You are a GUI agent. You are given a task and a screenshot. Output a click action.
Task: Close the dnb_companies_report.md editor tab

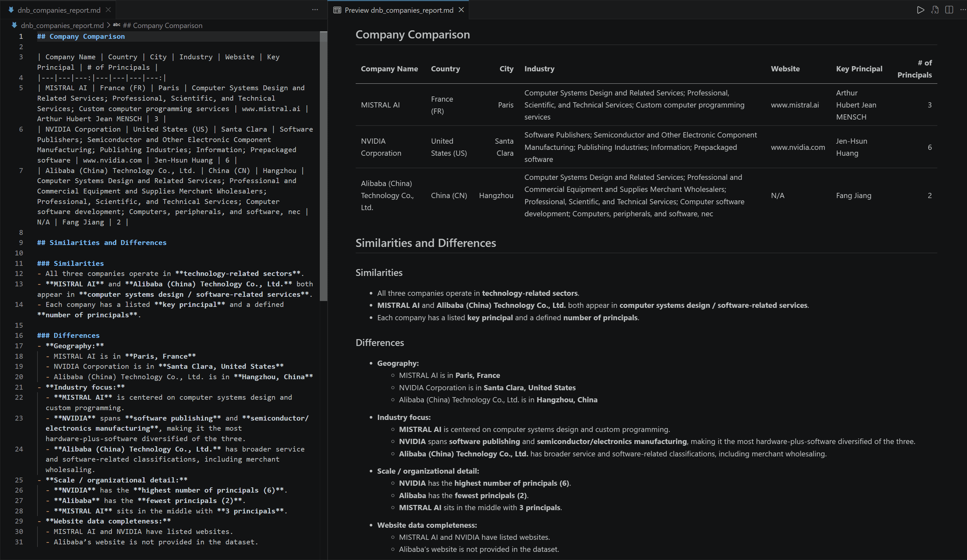point(108,10)
